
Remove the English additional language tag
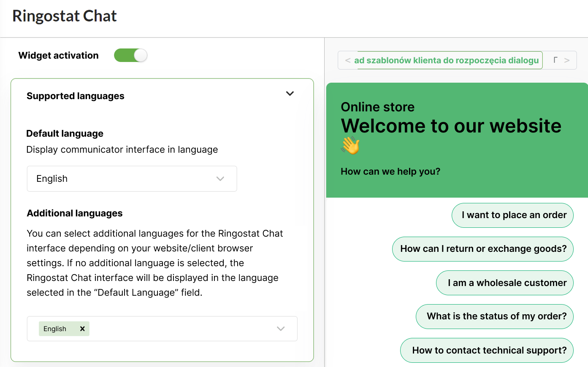(82, 329)
